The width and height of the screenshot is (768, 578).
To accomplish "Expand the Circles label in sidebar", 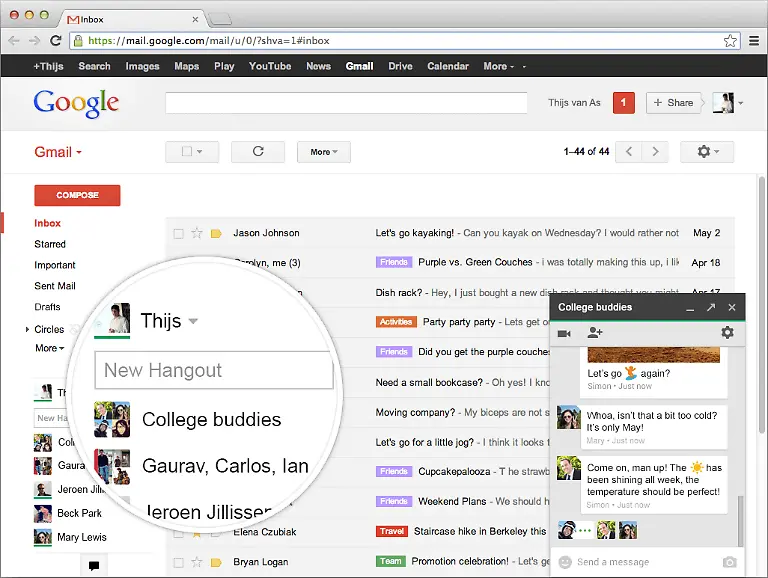I will 27,330.
